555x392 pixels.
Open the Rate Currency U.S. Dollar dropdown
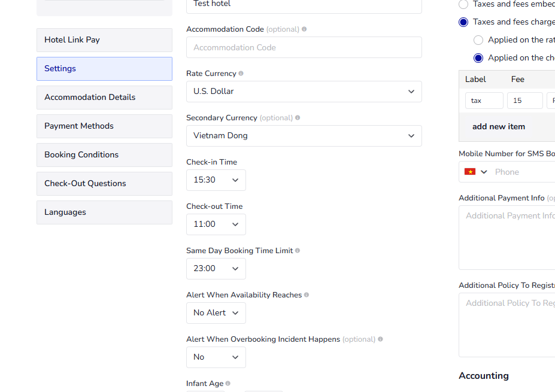pyautogui.click(x=304, y=92)
